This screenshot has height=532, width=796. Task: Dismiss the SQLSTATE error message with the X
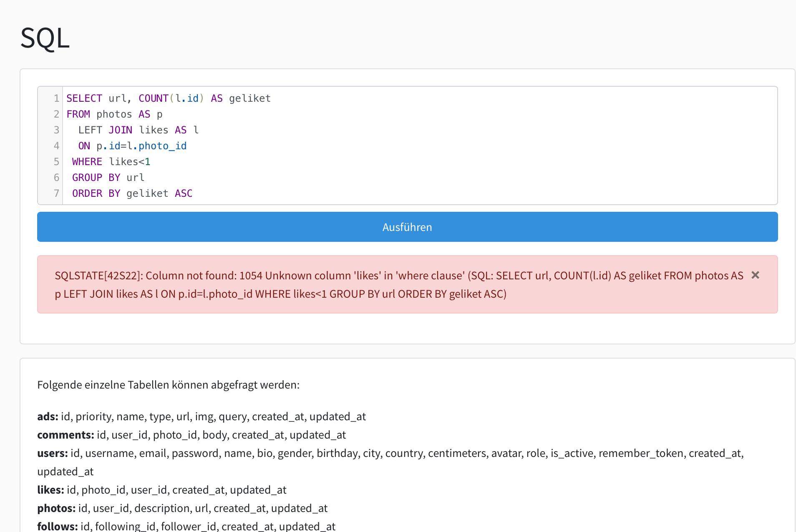point(756,275)
